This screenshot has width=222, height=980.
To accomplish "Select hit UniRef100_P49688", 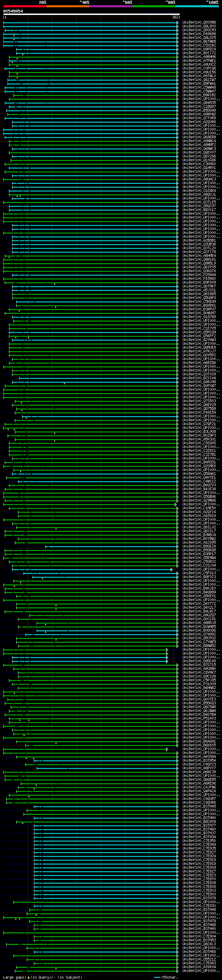I will point(199,34).
